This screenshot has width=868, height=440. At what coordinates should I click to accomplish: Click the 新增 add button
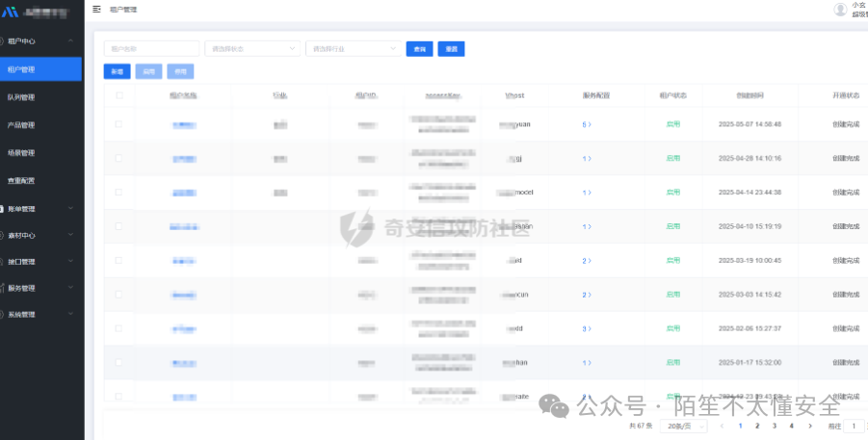[x=117, y=71]
